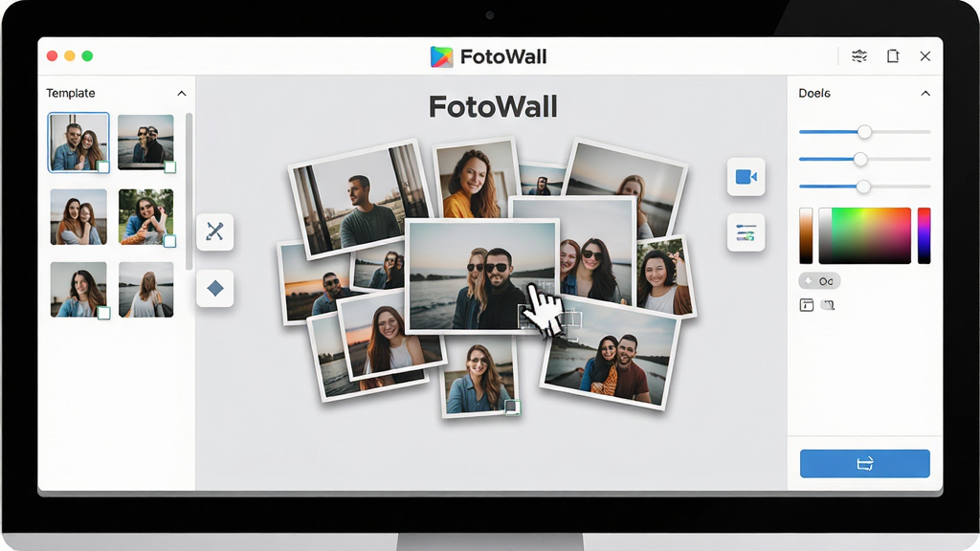Open the adjustment lines button below camera
The width and height of the screenshot is (980, 551).
click(x=746, y=233)
